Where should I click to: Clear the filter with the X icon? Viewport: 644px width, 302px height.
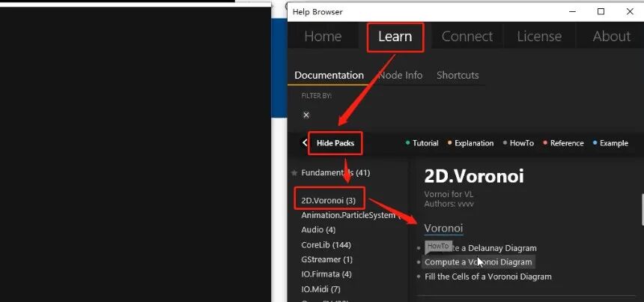[306, 115]
